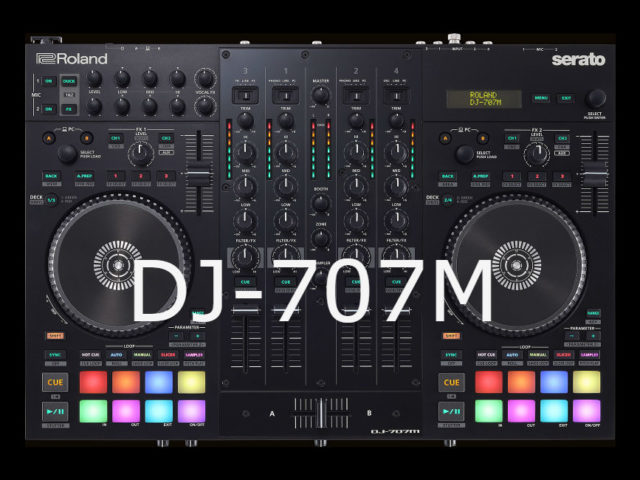Click the ROLAND DJ-707M LCD display
This screenshot has width=640, height=480.
click(484, 99)
